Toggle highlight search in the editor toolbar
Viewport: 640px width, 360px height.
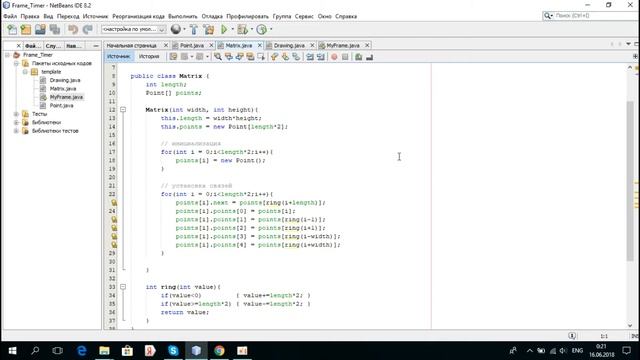pos(250,57)
